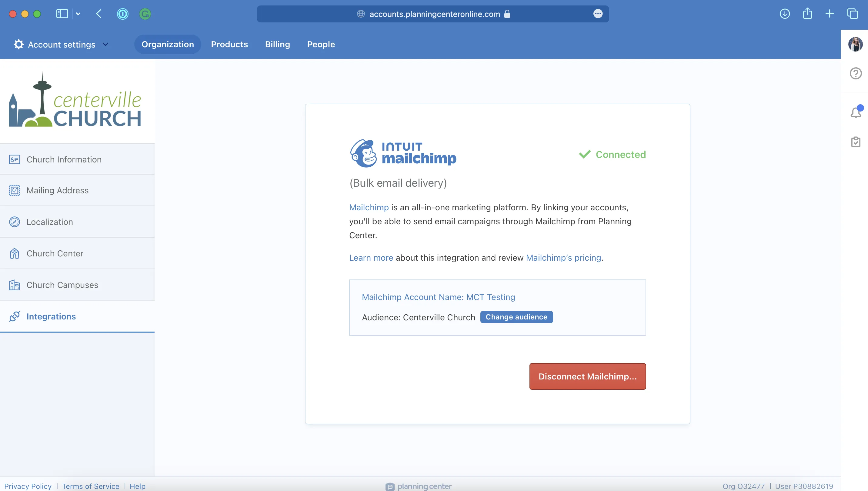Switch to the Billing tab
The image size is (868, 491).
277,44
